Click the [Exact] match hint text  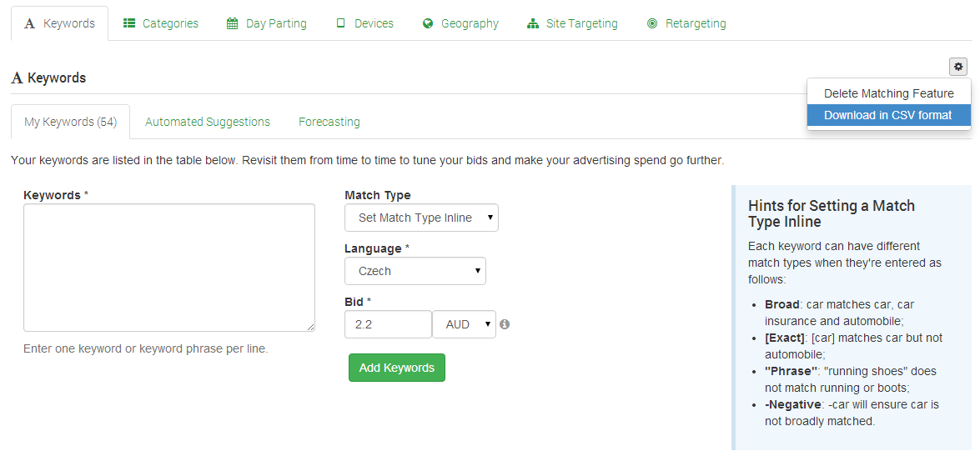coord(853,345)
